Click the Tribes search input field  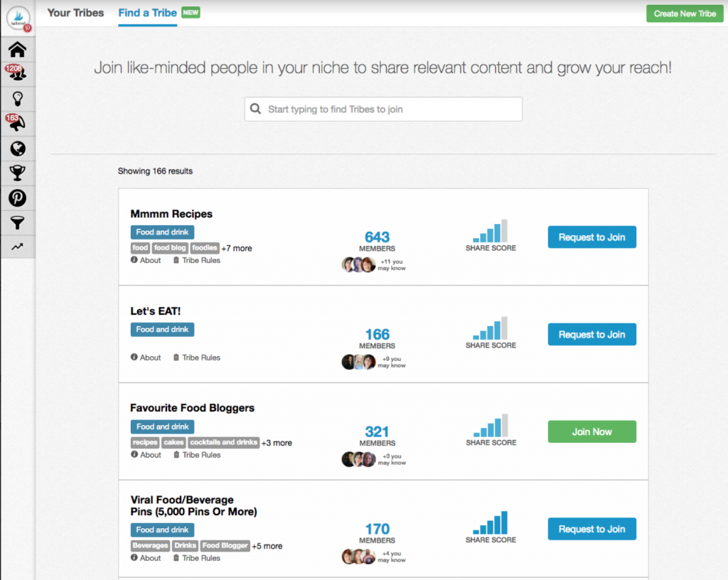pyautogui.click(x=383, y=109)
